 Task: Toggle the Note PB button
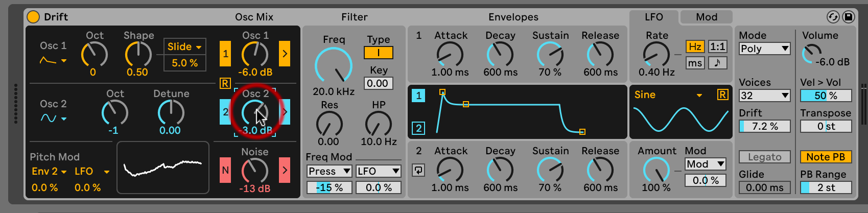coord(826,157)
